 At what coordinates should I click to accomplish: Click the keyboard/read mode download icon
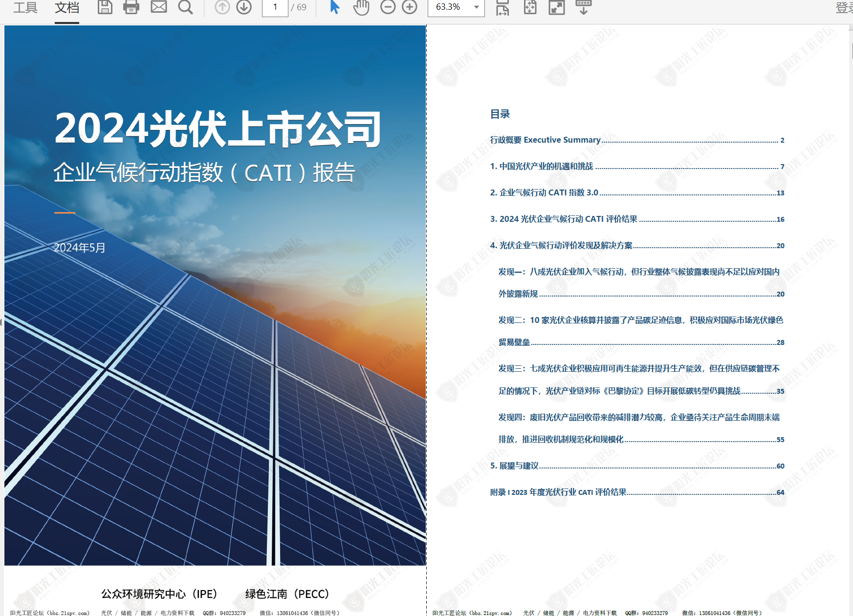click(584, 7)
